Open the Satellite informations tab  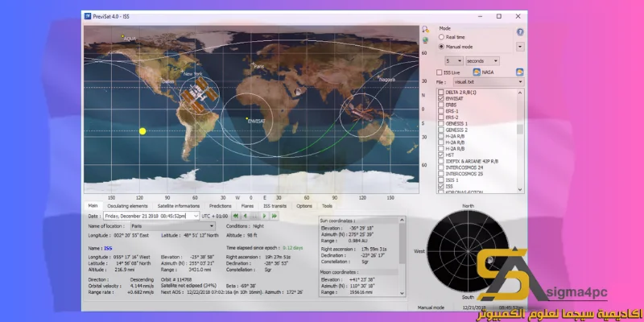coord(178,206)
